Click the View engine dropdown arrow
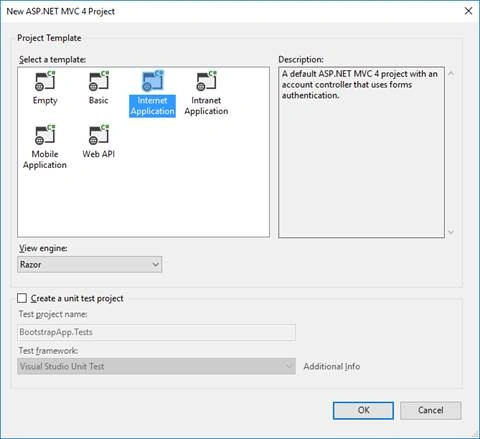The width and height of the screenshot is (480, 439). click(155, 264)
